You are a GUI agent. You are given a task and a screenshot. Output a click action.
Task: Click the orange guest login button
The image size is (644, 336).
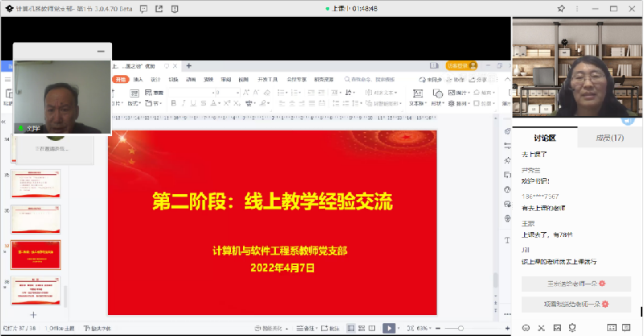pos(460,65)
